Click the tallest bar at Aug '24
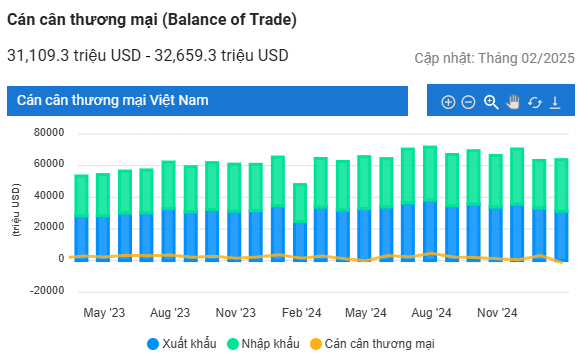The width and height of the screenshot is (588, 360). tap(430, 204)
